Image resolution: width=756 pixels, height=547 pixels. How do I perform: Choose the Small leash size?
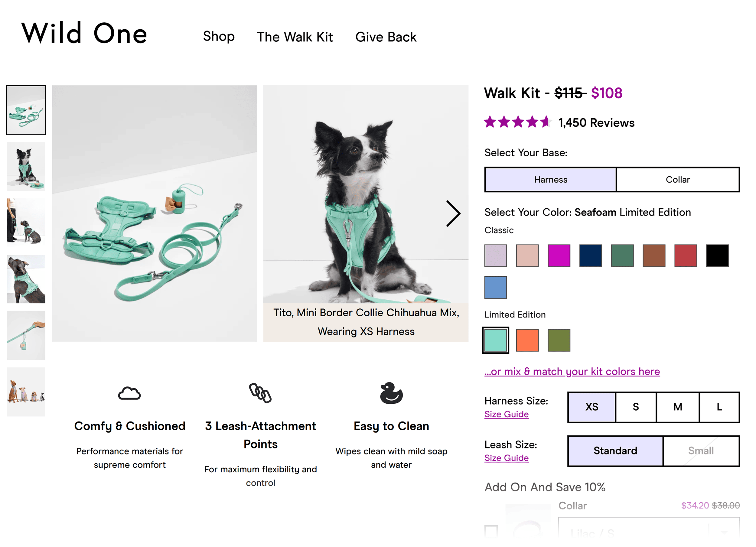[x=702, y=451]
